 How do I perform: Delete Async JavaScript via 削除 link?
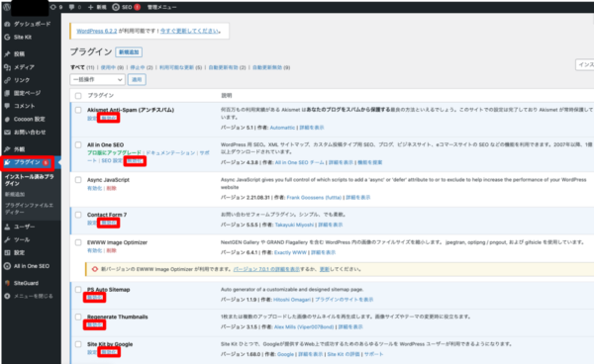pyautogui.click(x=111, y=189)
